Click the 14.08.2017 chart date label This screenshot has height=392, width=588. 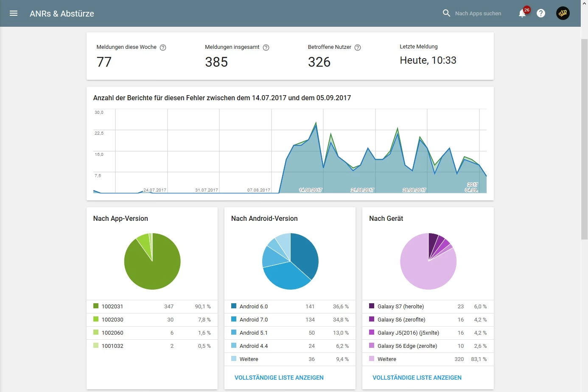pyautogui.click(x=311, y=190)
